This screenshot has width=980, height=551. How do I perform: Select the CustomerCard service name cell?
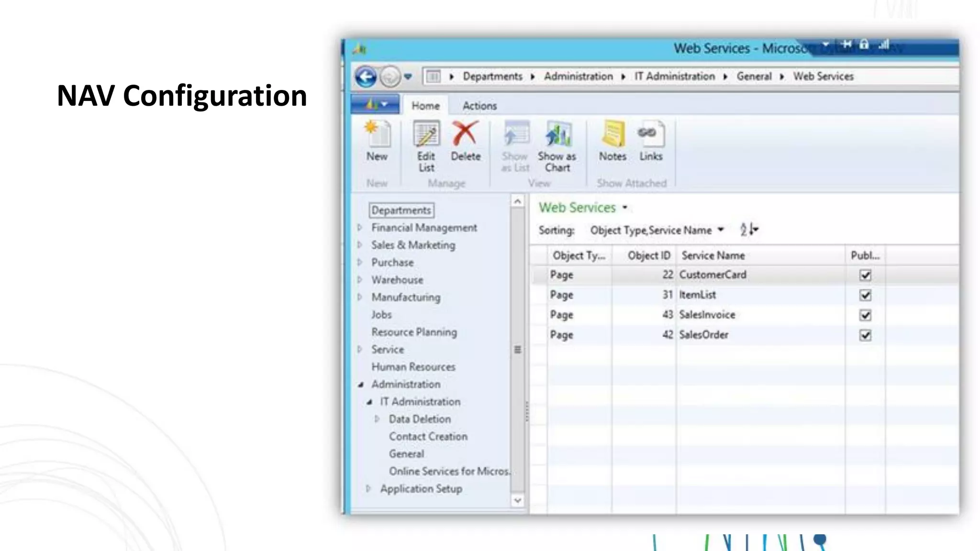tap(761, 275)
